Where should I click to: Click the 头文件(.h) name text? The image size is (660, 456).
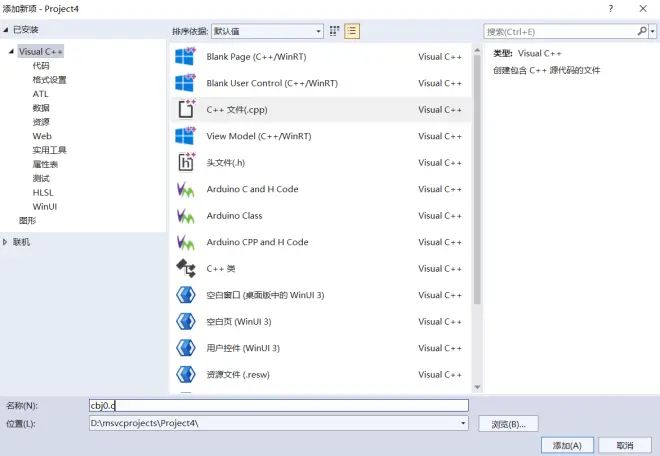226,163
